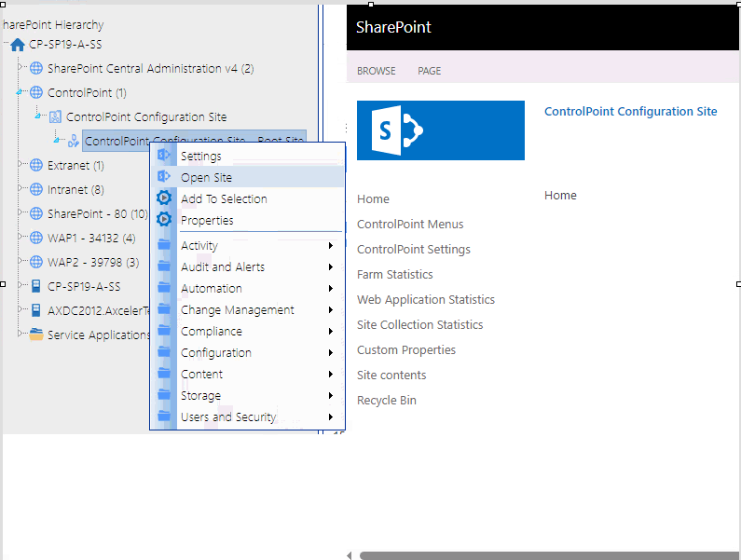Click the SharePoint icon beside Settings menu item

point(164,156)
